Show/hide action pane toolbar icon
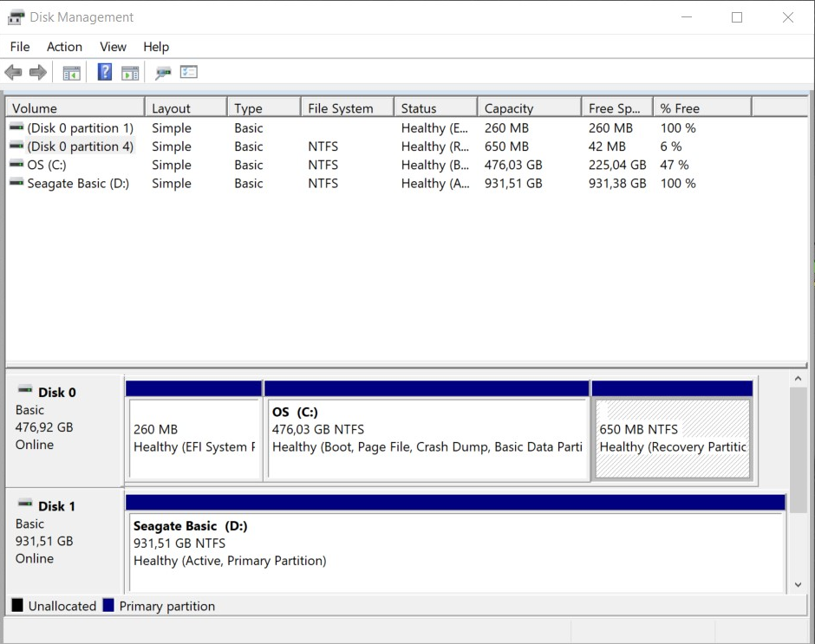Viewport: 815px width, 644px height. (x=130, y=73)
